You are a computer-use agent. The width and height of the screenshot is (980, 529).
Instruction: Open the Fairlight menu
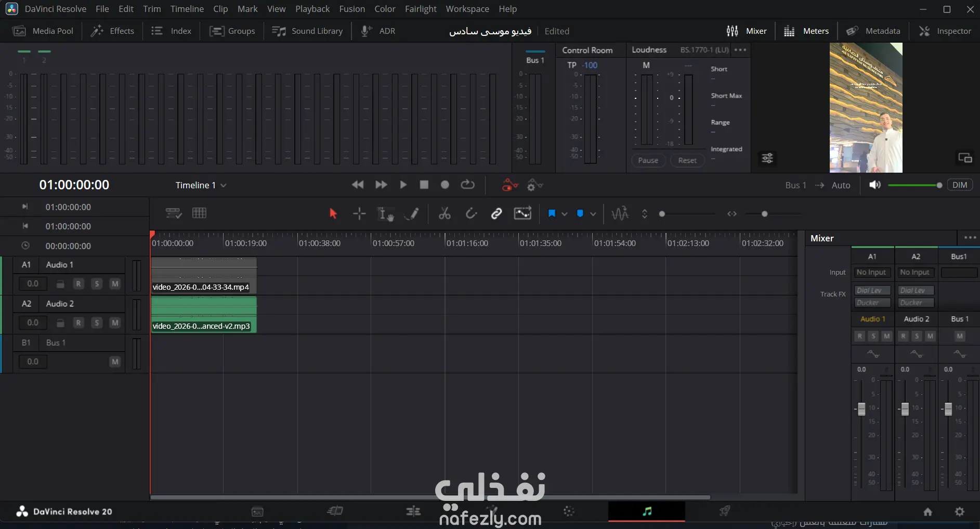[421, 9]
